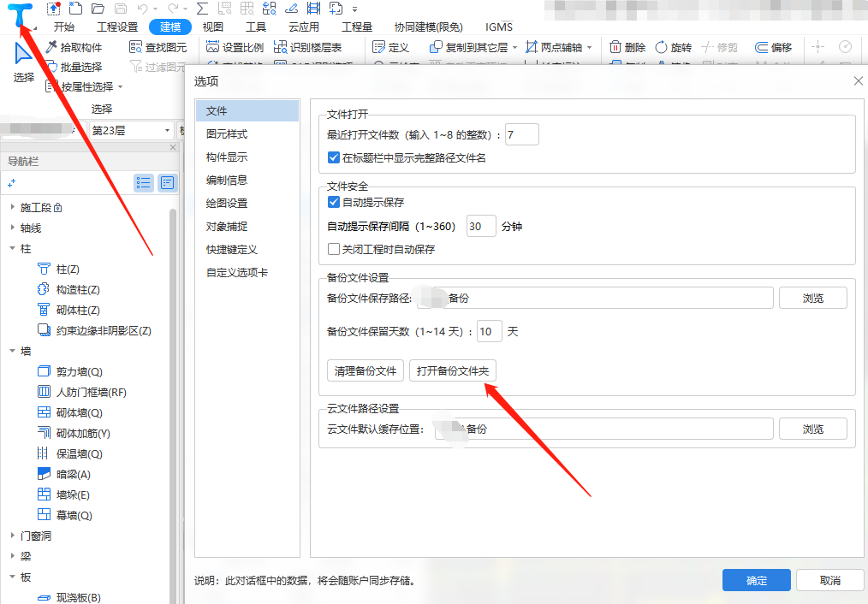The image size is (868, 604).
Task: Click 取消 button in options dialog
Action: [x=829, y=580]
